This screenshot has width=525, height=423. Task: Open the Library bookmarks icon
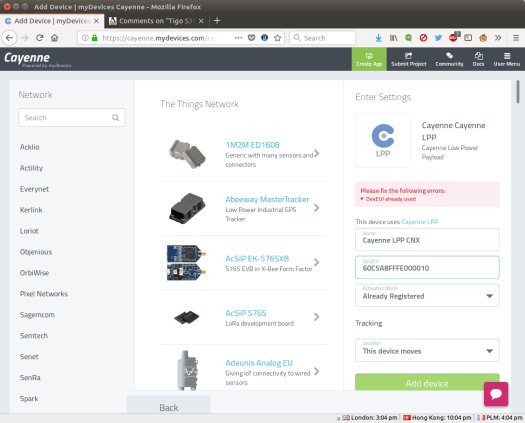393,38
